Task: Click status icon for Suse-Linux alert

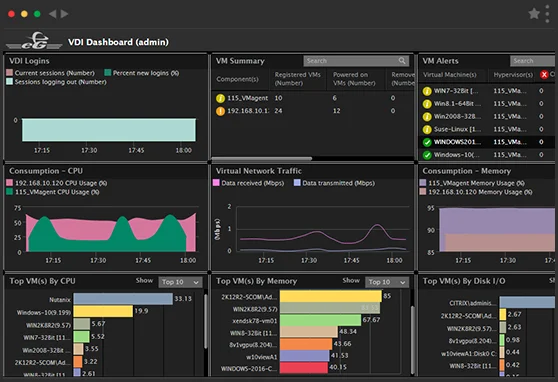Action: [x=427, y=130]
